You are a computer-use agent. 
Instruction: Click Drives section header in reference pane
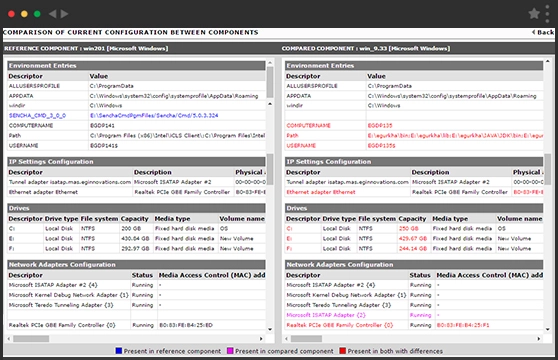click(136, 208)
